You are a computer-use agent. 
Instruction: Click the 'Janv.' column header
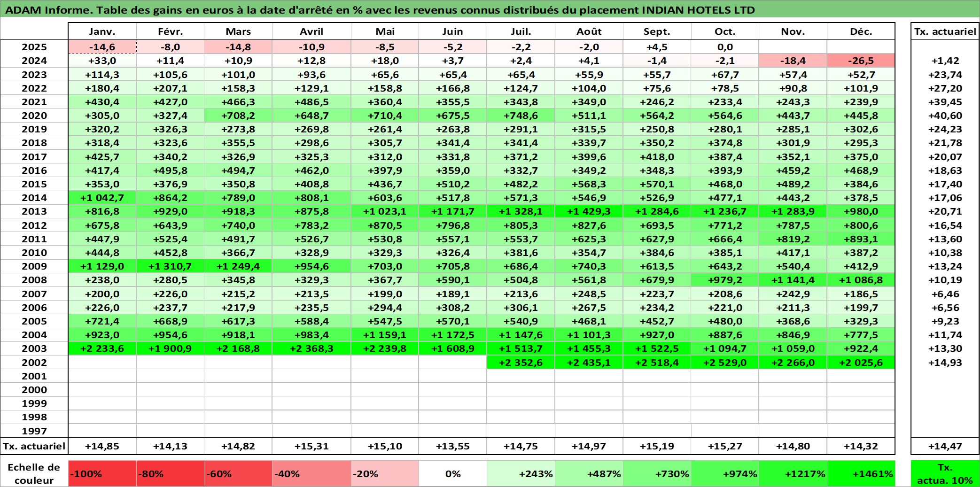tap(102, 31)
